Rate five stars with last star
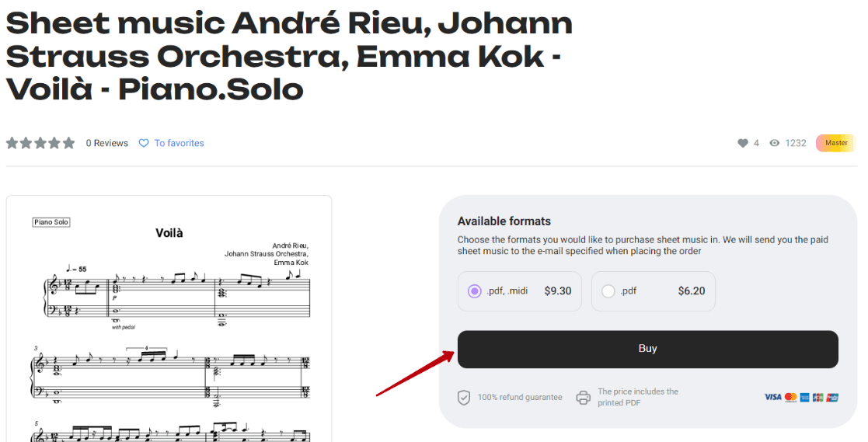The width and height of the screenshot is (868, 442). [x=69, y=143]
